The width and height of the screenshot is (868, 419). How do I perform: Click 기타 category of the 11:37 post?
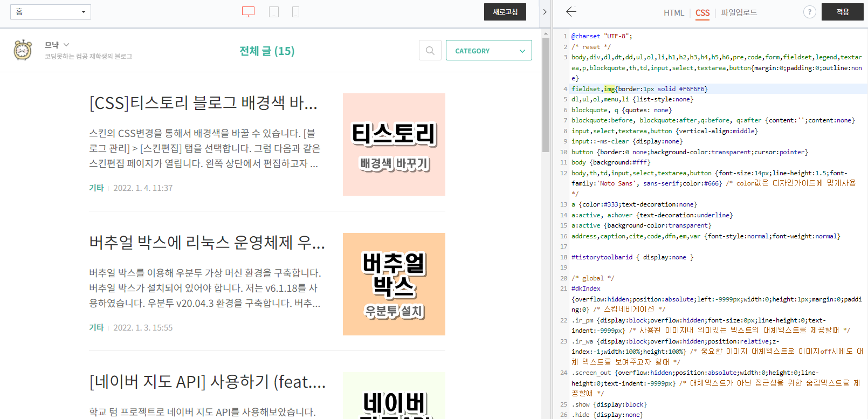97,188
